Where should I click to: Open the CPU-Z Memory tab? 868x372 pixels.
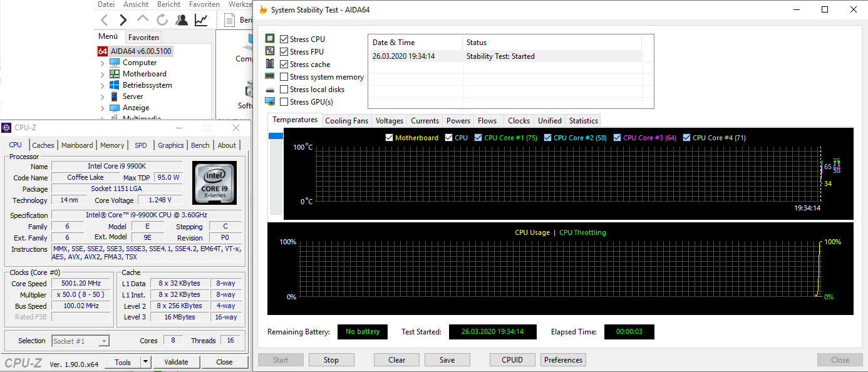(x=112, y=145)
